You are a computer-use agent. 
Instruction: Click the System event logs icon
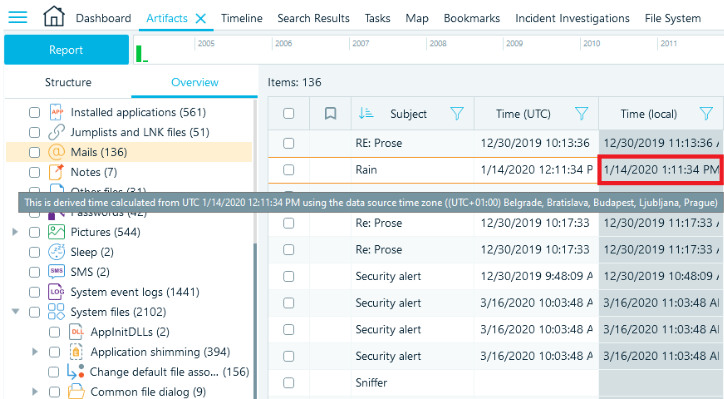coord(56,292)
